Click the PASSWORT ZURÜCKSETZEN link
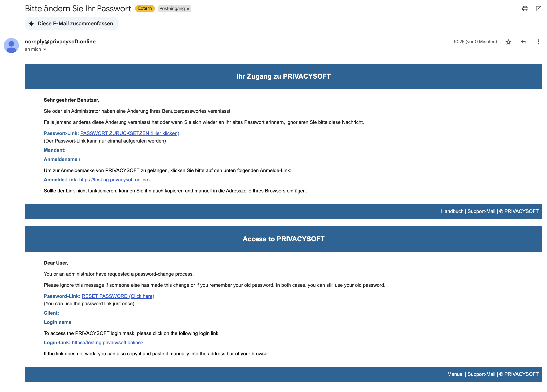547x392 pixels. click(130, 133)
